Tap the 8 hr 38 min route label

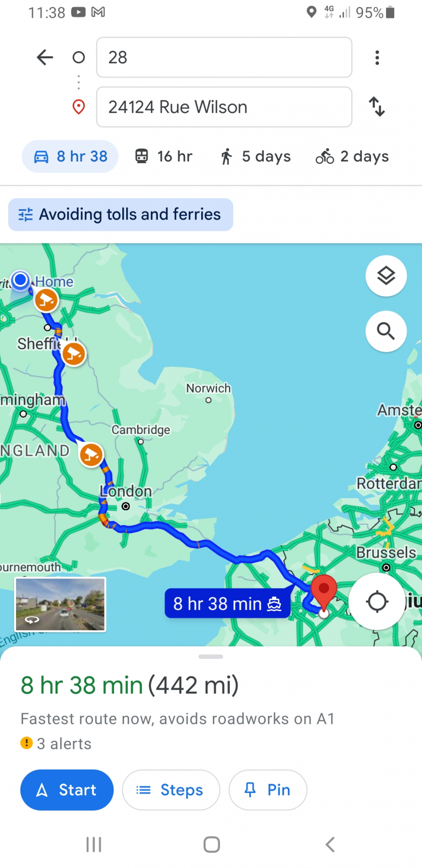(x=227, y=603)
